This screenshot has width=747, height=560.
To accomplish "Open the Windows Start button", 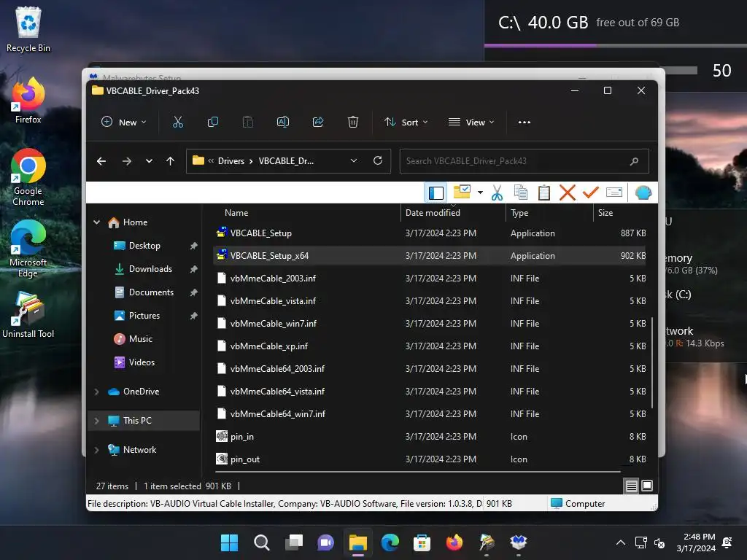I will (229, 542).
